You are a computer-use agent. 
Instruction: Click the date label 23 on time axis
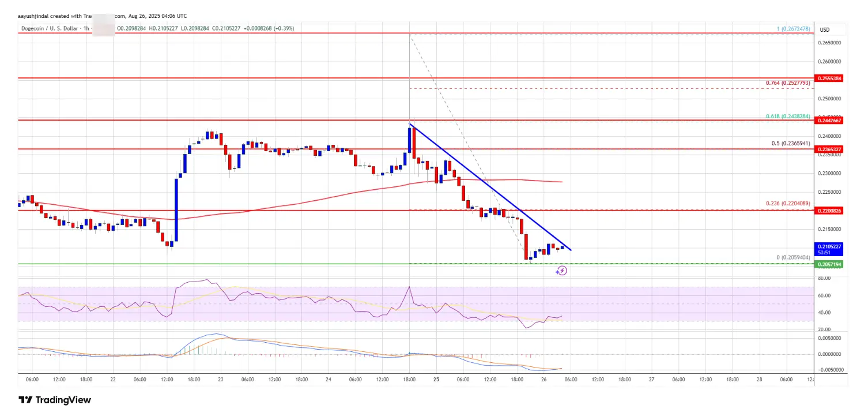(220, 379)
